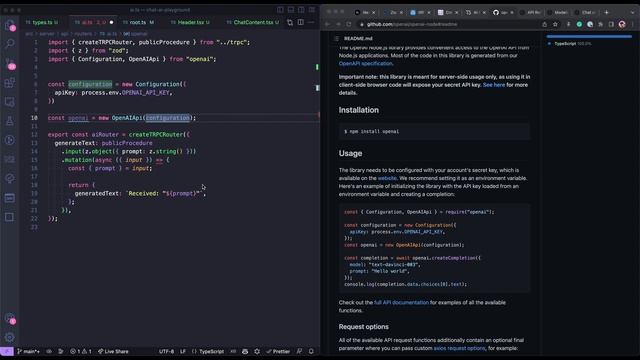This screenshot has width=640, height=360.
Task: Toggle bottom panel layout icon in title bar
Action: pyautogui.click(x=291, y=10)
